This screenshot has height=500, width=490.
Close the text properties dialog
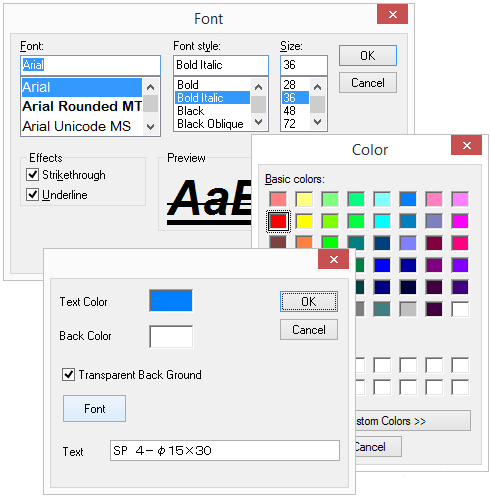point(333,259)
